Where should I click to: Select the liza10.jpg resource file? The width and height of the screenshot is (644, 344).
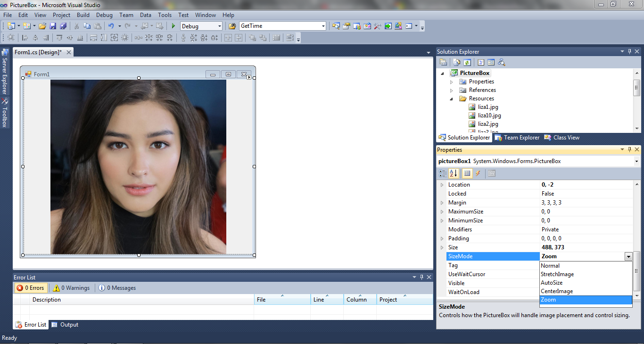coord(488,115)
